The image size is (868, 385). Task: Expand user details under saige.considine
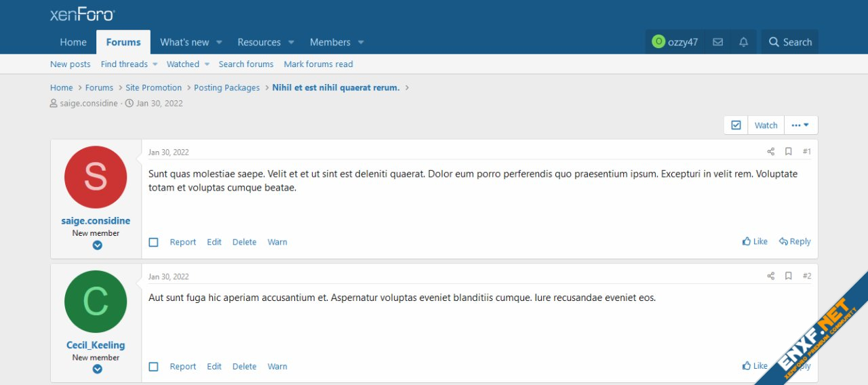(x=97, y=245)
